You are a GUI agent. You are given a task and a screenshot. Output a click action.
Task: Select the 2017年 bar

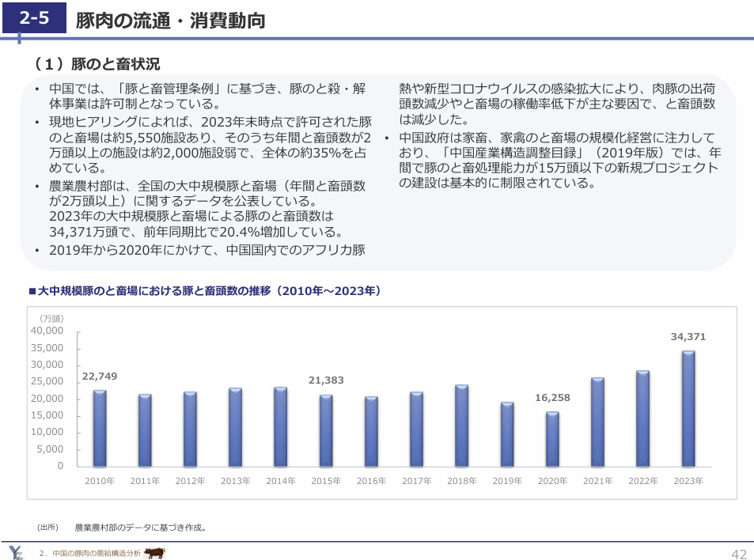point(416,429)
